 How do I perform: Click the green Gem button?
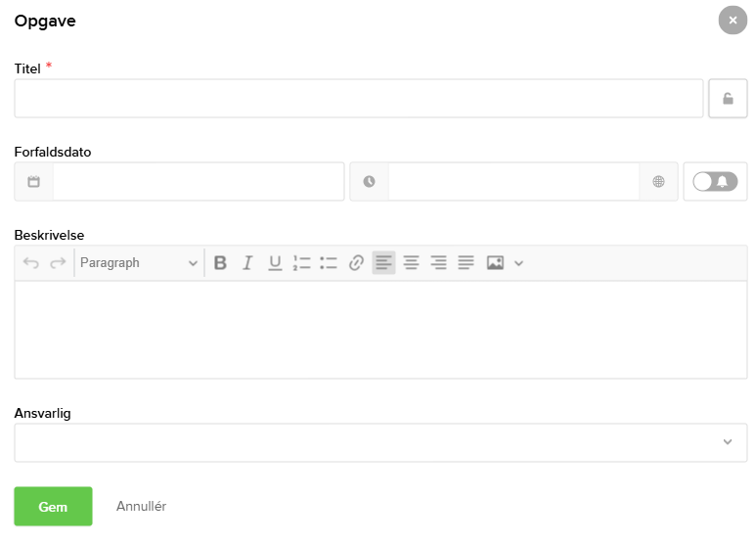coord(53,507)
